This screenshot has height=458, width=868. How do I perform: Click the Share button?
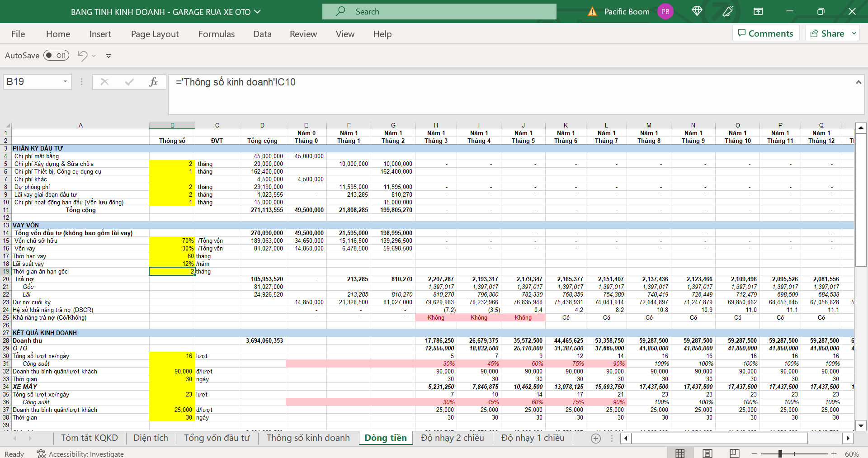[x=827, y=33]
